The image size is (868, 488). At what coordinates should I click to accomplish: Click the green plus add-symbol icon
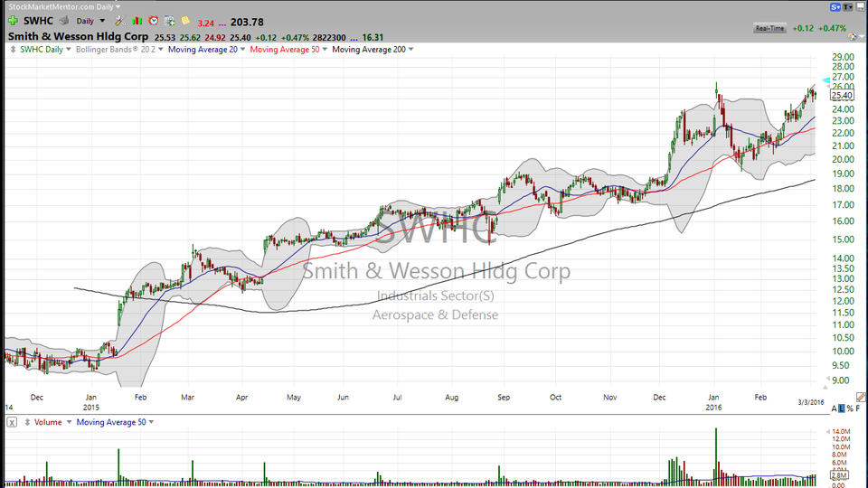[x=13, y=21]
